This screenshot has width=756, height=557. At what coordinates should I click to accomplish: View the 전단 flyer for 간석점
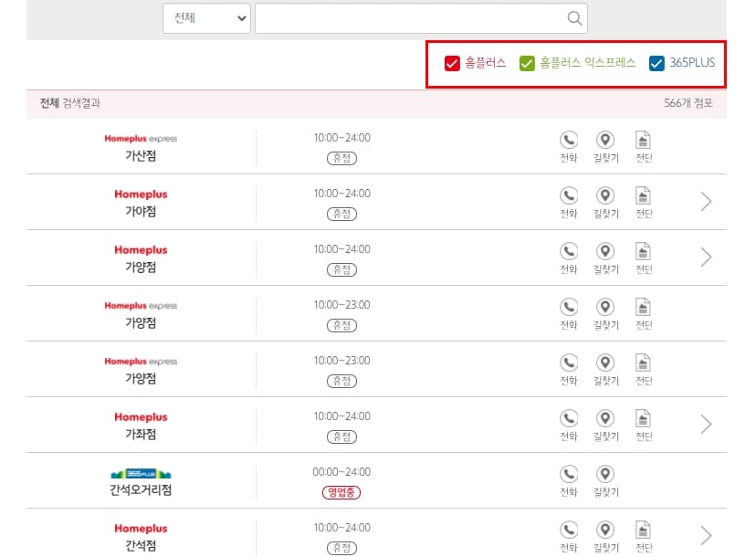point(643,530)
